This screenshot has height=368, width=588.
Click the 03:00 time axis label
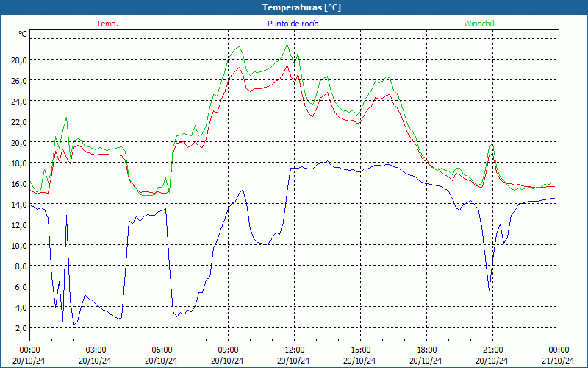tap(96, 350)
